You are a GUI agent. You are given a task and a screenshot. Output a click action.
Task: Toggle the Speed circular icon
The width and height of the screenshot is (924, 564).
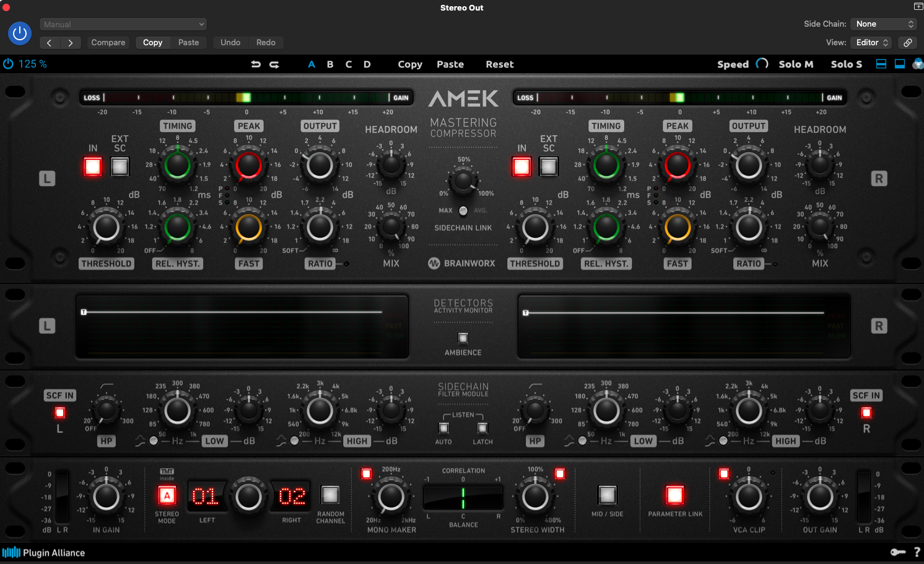(762, 64)
